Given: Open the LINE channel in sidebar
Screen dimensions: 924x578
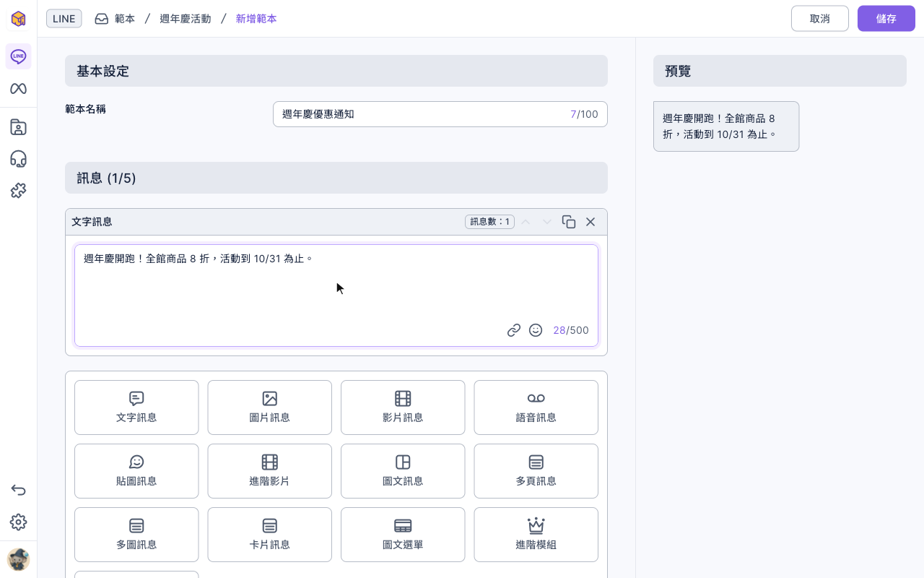Looking at the screenshot, I should [x=18, y=56].
